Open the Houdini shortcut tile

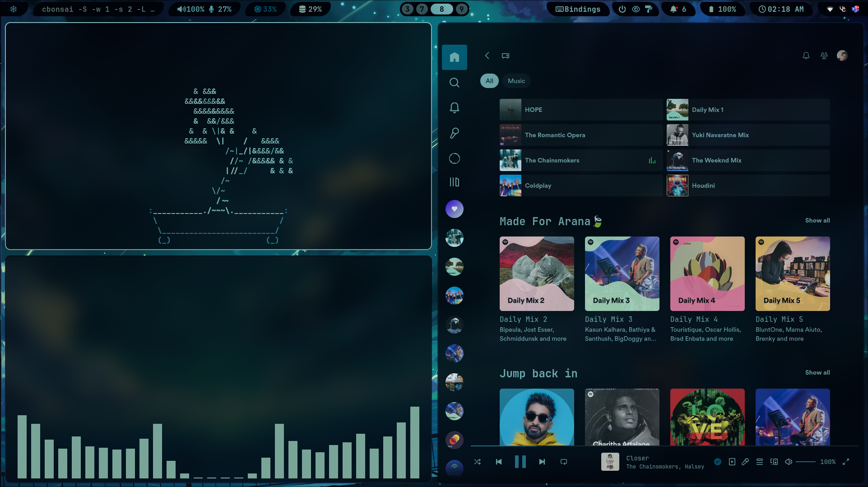click(x=748, y=186)
